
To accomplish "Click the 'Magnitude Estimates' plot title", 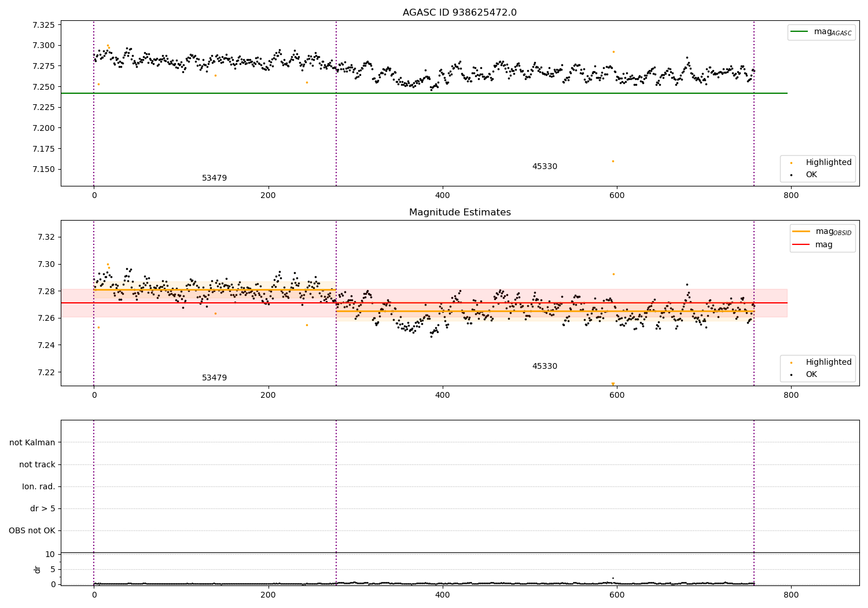I will click(460, 213).
